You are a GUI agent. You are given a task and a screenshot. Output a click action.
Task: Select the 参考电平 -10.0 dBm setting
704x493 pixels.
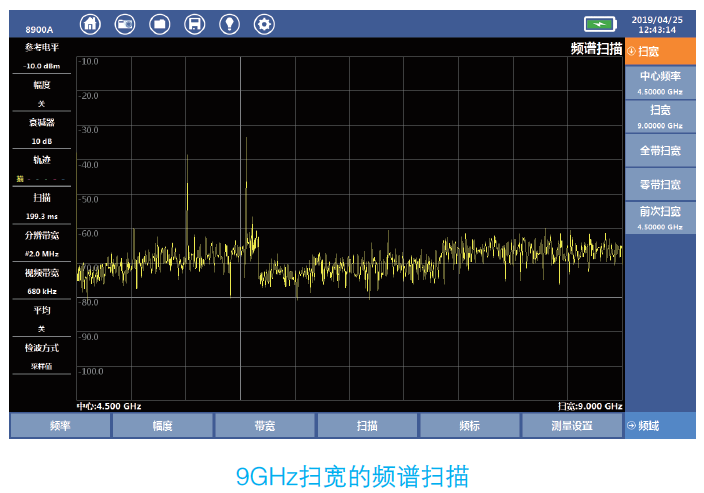(41, 56)
